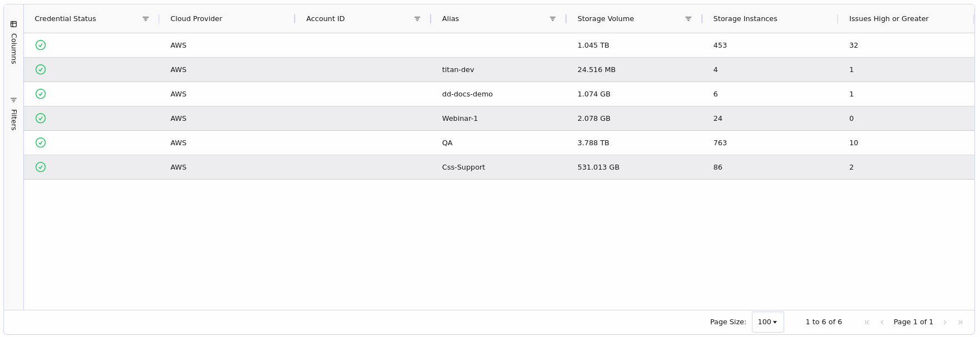980x337 pixels.
Task: Open the Columns side panel
Action: [x=14, y=43]
